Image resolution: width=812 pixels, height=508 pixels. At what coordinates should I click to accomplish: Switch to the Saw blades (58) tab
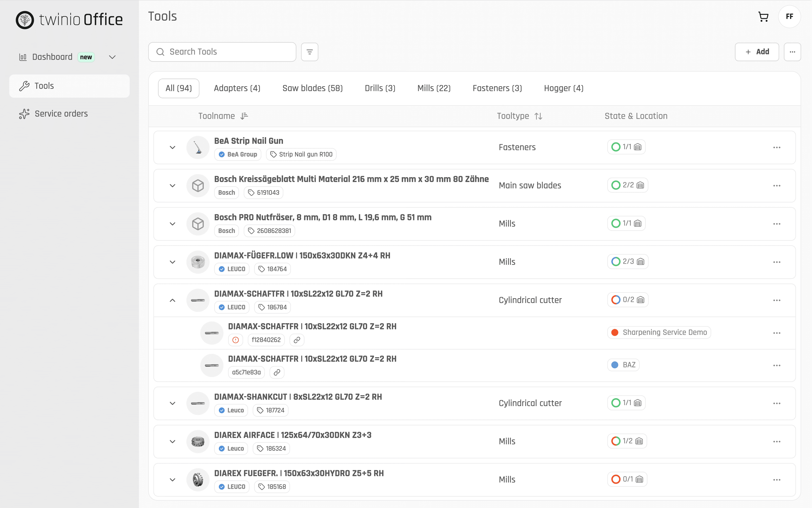tap(312, 88)
